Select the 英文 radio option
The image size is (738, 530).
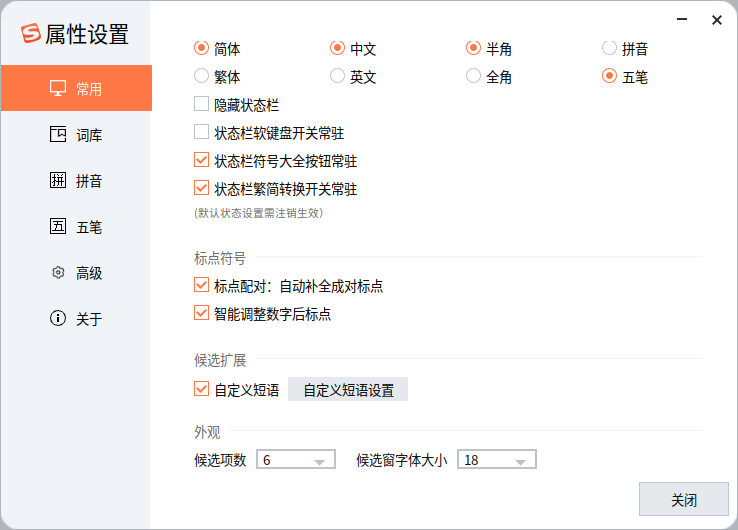(x=337, y=76)
